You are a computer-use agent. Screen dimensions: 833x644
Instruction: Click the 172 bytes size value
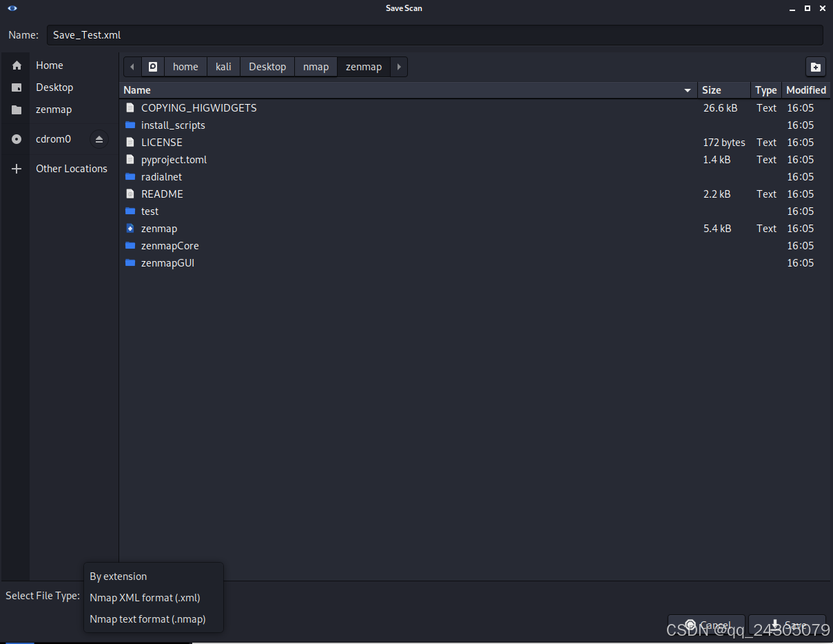pos(724,143)
